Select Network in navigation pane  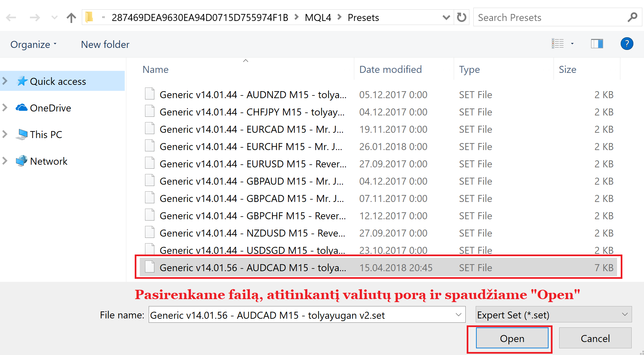click(42, 161)
